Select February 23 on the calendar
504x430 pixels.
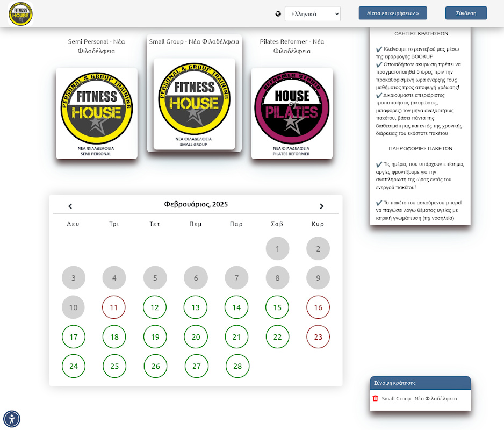point(318,336)
